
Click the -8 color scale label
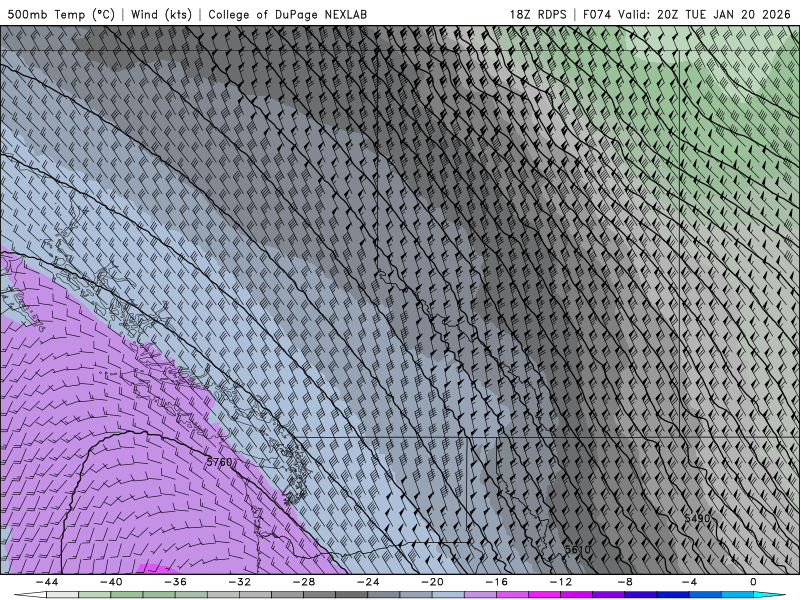[x=625, y=582]
